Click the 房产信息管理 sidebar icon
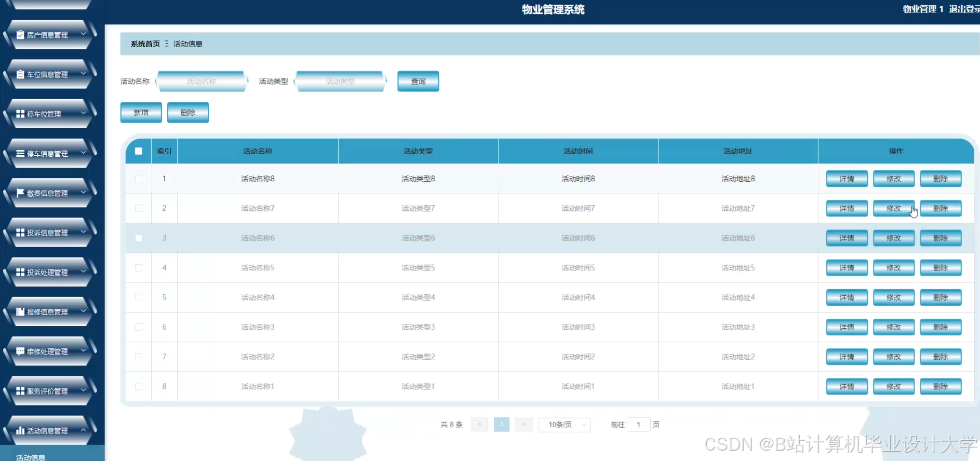The height and width of the screenshot is (461, 980). [20, 35]
